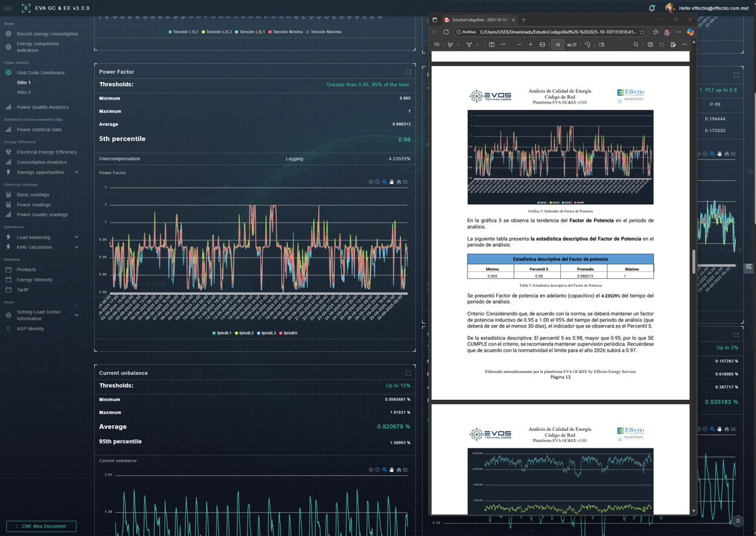
Task: Open the PDF table of contents
Action: pyautogui.click(x=437, y=44)
